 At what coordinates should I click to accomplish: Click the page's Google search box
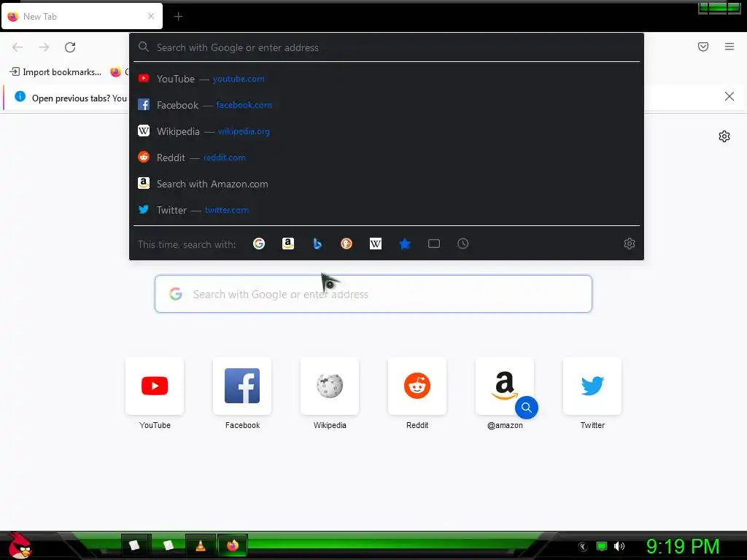pyautogui.click(x=373, y=294)
